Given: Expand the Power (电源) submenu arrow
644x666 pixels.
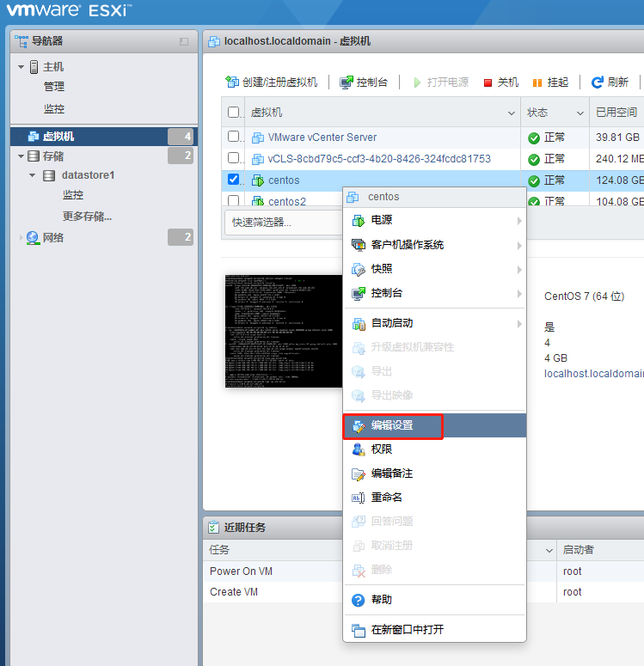Looking at the screenshot, I should tap(519, 221).
